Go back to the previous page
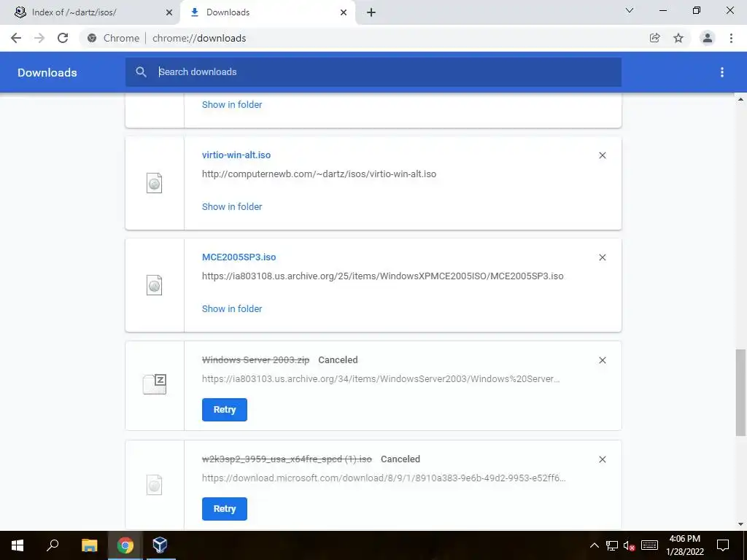 pyautogui.click(x=16, y=38)
